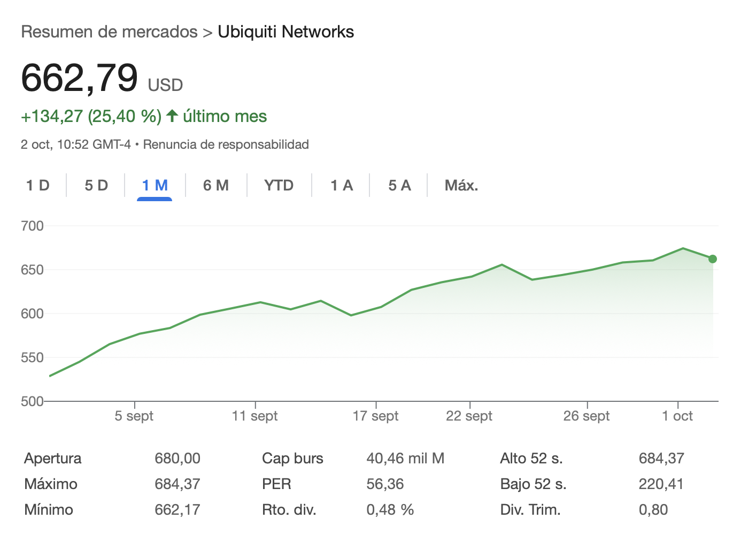The image size is (756, 534).
Task: Show the YTD chart range
Action: [x=279, y=186]
